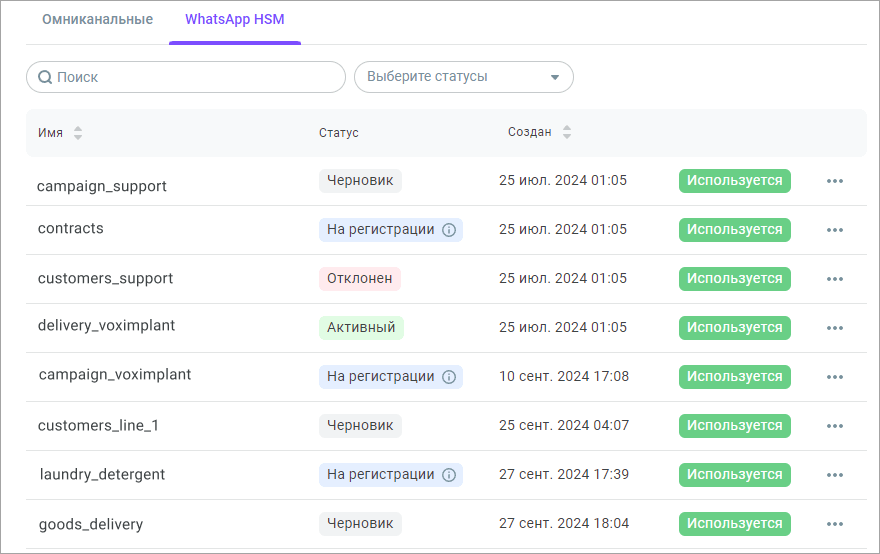This screenshot has width=880, height=554.
Task: Open the three-dot menu for laundry_detergent
Action: pos(835,475)
